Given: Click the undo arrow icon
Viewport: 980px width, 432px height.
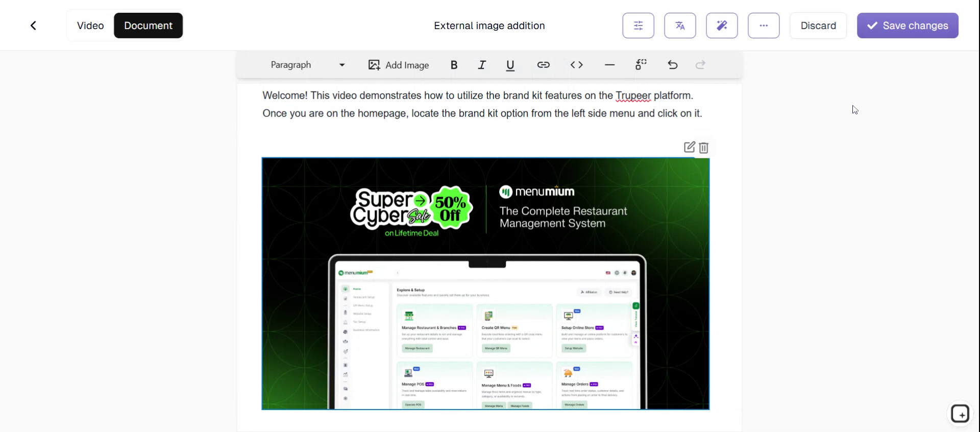Looking at the screenshot, I should 673,65.
